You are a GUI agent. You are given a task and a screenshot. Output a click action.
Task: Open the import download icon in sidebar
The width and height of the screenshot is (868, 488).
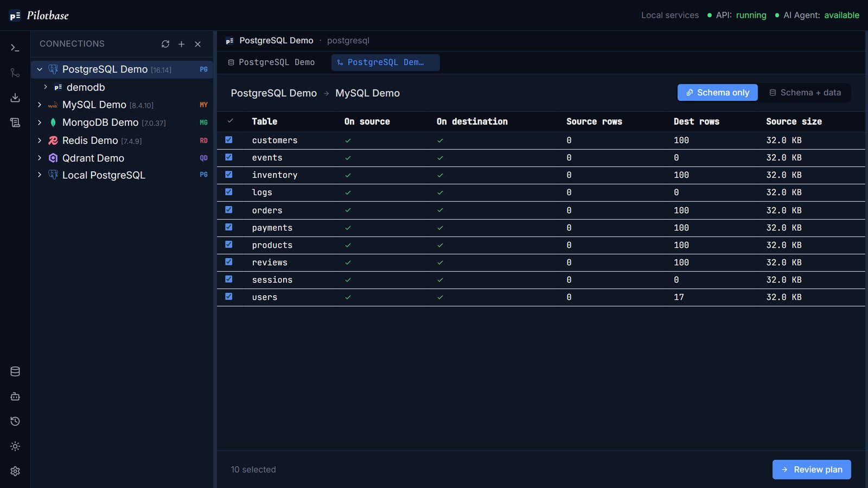[15, 98]
